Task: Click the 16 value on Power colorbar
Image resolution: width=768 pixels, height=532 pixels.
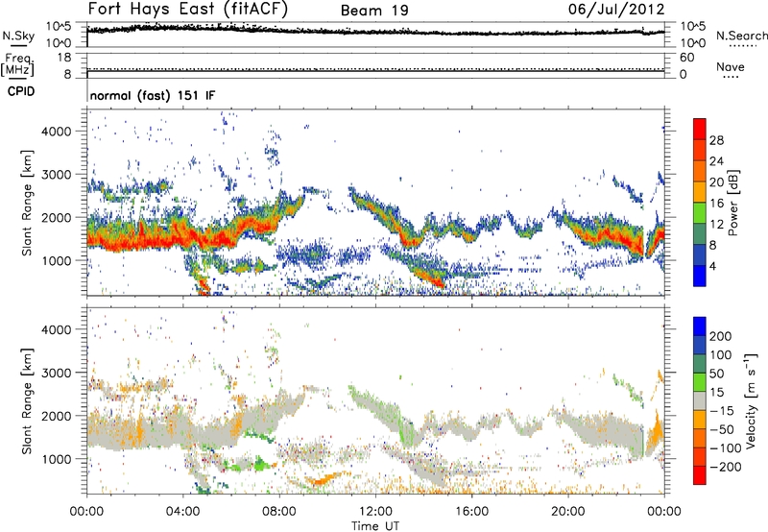Action: [716, 204]
